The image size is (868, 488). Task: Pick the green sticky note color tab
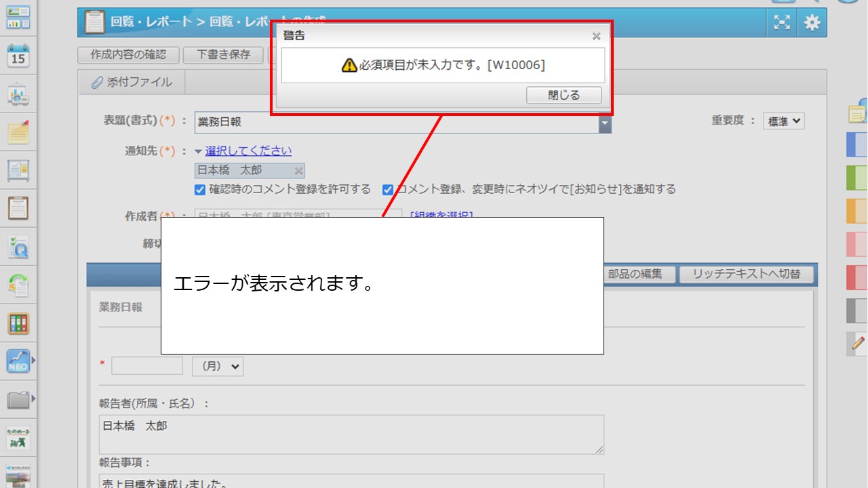(857, 178)
